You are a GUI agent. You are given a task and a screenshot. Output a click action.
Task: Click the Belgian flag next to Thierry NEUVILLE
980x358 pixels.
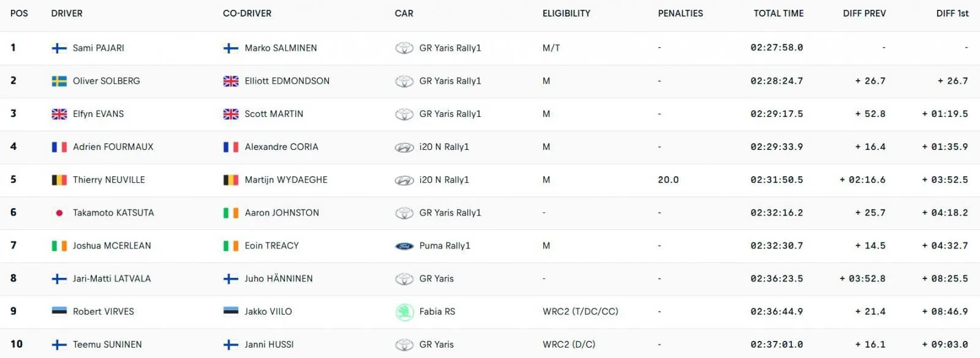59,180
